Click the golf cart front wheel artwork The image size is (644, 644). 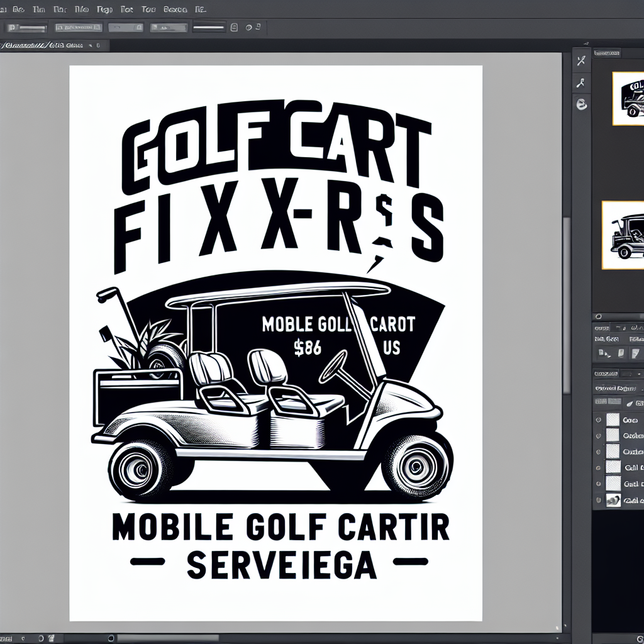[416, 465]
